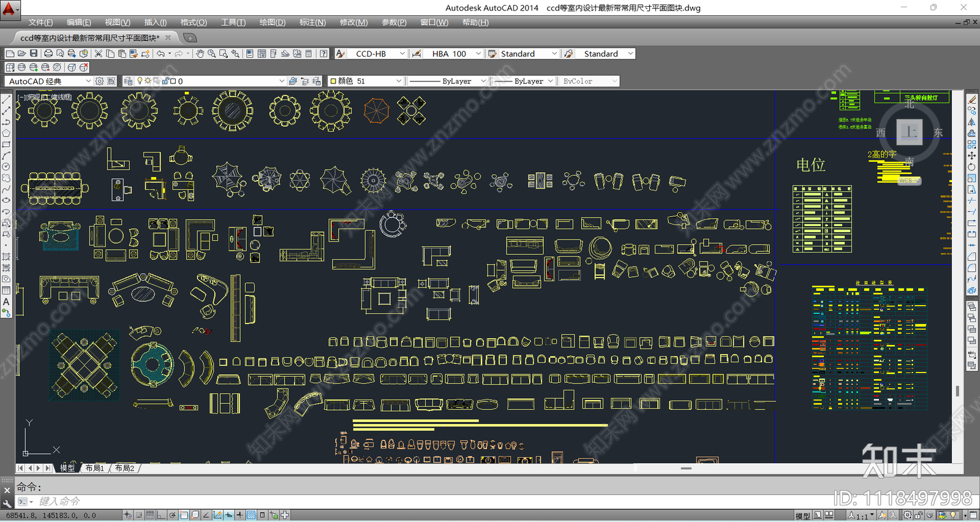Select the Multiline Text A tool
This screenshot has width=980, height=522.
tap(6, 301)
